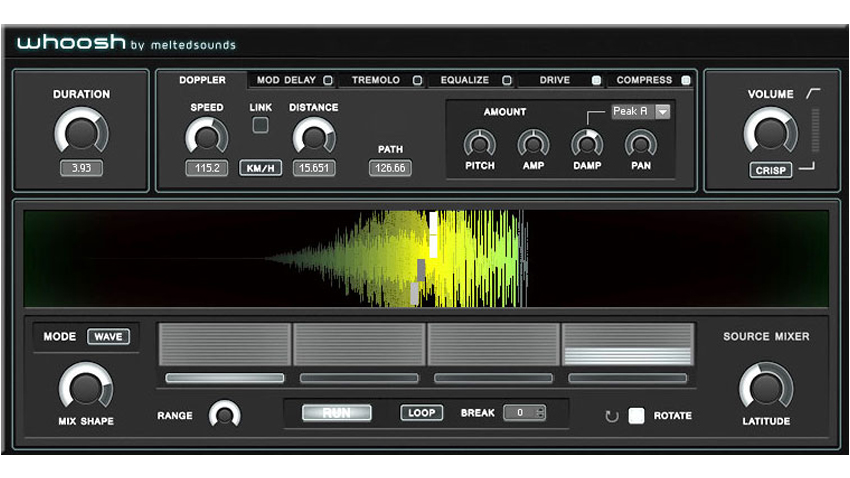Click the volume fade-in curve icon
Image resolution: width=850 pixels, height=478 pixels.
click(813, 93)
